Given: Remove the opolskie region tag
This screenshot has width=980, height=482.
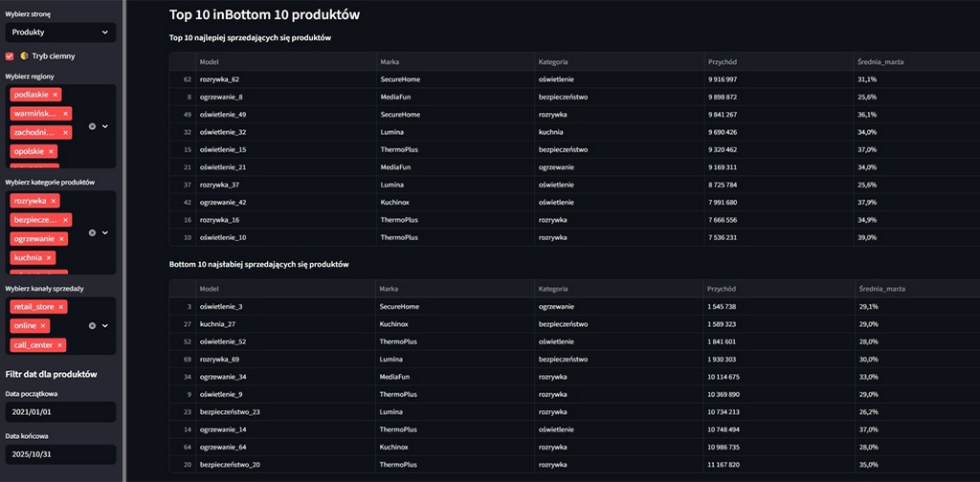Looking at the screenshot, I should (52, 152).
